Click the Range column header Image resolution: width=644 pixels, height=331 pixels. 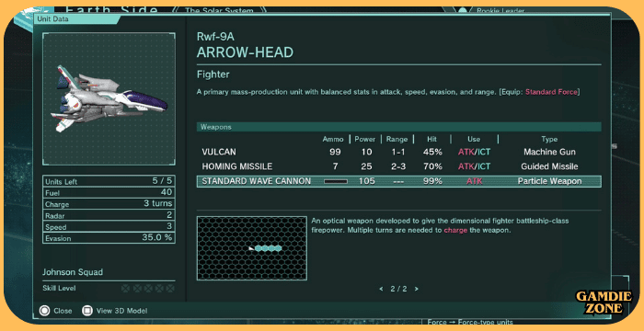tap(397, 139)
